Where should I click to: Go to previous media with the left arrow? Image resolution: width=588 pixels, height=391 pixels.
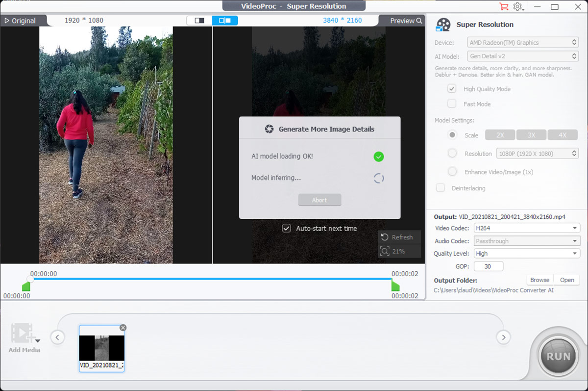[57, 338]
